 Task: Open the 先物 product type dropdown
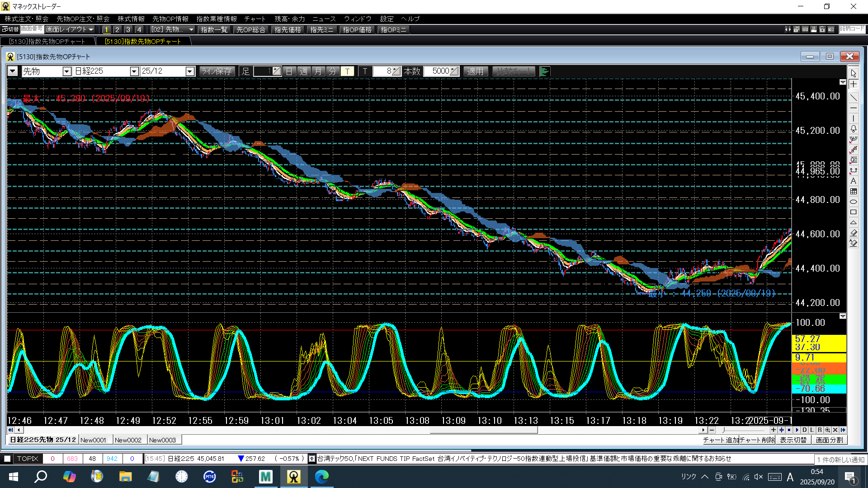tap(66, 71)
